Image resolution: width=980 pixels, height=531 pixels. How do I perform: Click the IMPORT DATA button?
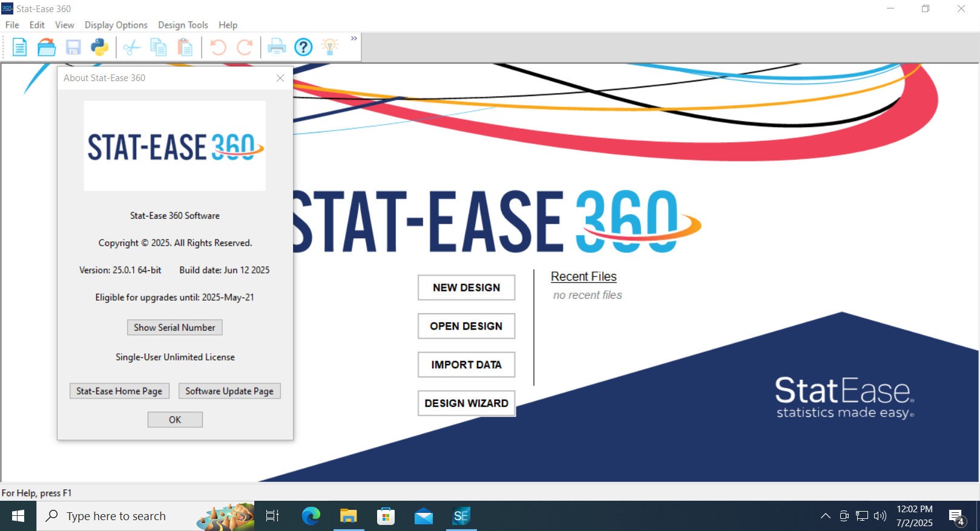(x=466, y=365)
